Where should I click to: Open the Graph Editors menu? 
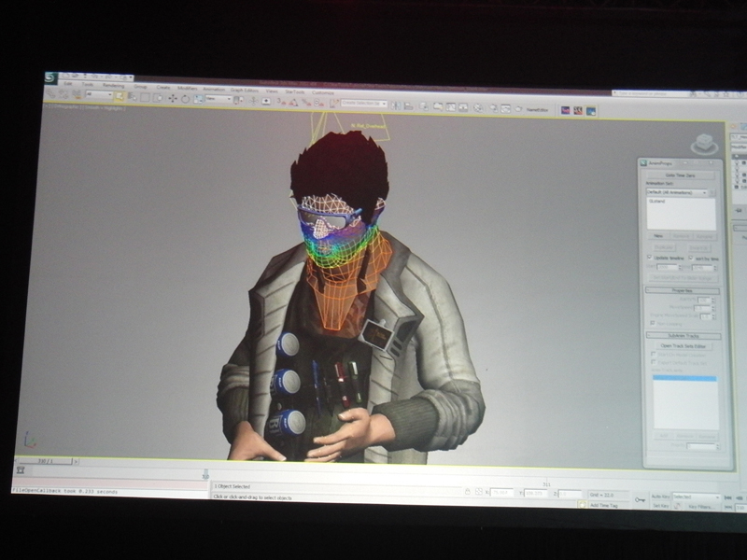pos(247,90)
